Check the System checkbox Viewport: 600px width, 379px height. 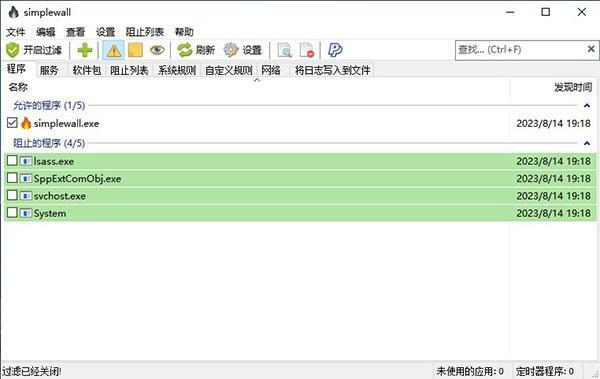[12, 212]
